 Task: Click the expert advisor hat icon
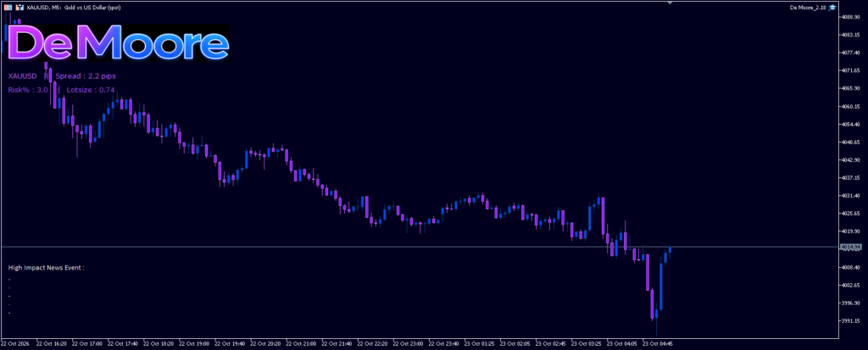tap(832, 8)
